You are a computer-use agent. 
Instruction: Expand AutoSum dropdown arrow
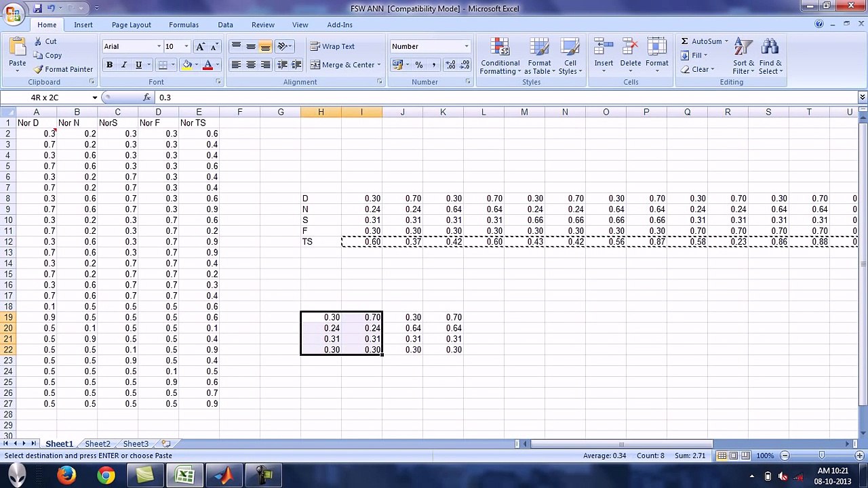(x=726, y=41)
